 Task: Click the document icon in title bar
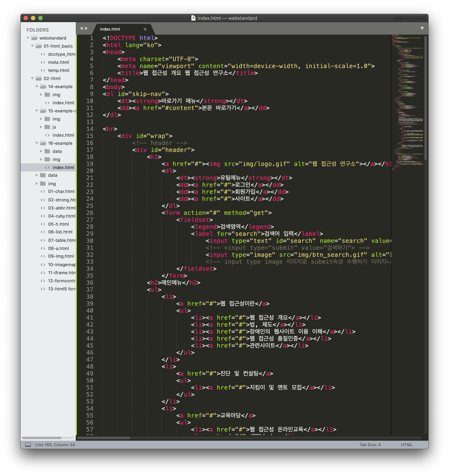(193, 18)
